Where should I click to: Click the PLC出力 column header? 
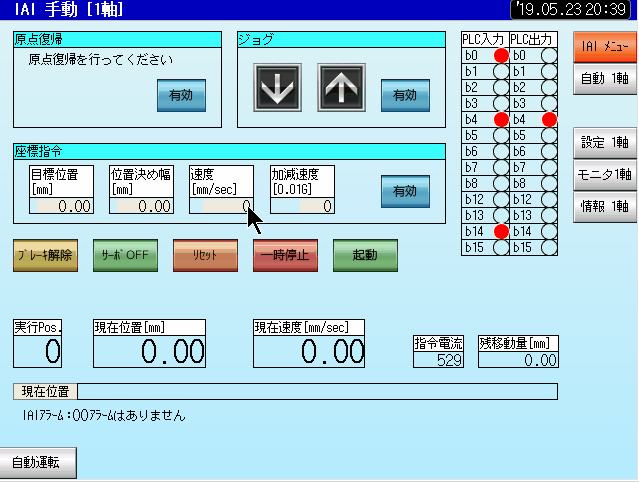tap(533, 40)
